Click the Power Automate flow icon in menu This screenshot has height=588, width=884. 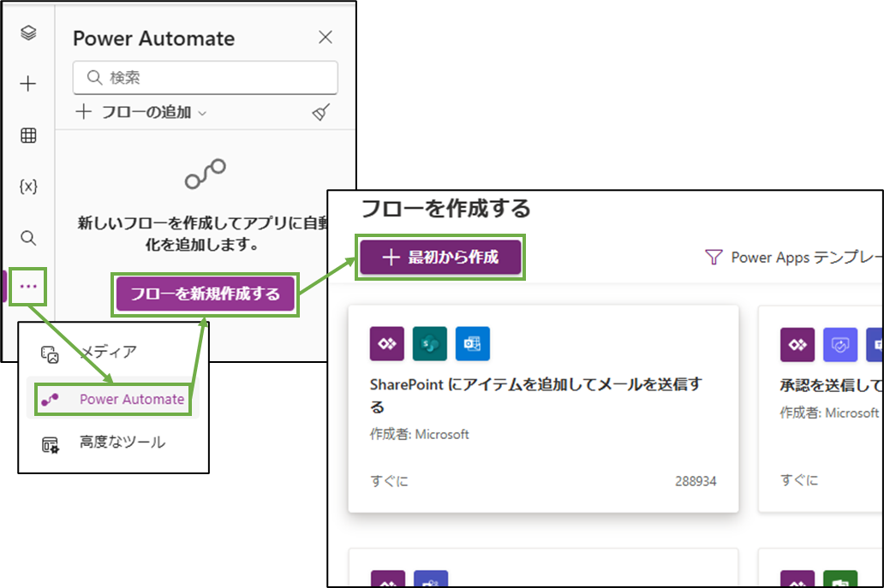[x=50, y=400]
